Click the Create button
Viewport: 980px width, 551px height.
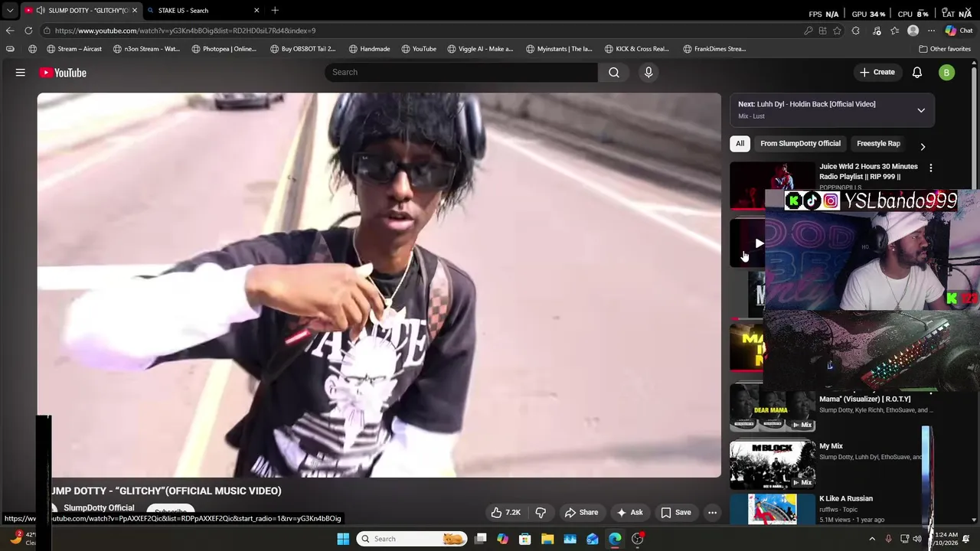tap(877, 72)
